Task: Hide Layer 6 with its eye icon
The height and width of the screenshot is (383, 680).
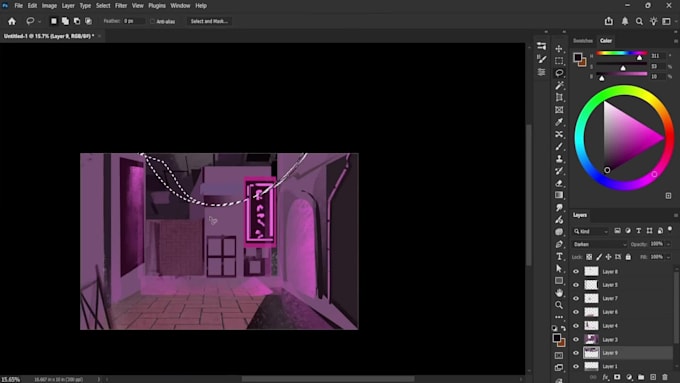Action: (x=576, y=312)
